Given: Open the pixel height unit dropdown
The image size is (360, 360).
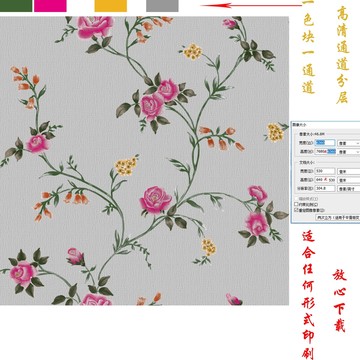Looking at the screenshot, I should (x=349, y=152).
